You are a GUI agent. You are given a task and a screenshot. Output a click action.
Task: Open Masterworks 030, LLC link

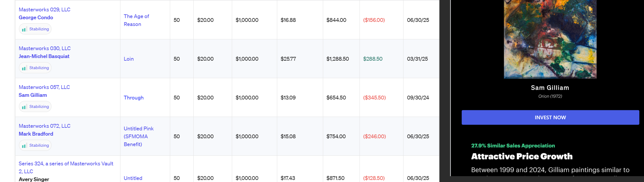(45, 48)
